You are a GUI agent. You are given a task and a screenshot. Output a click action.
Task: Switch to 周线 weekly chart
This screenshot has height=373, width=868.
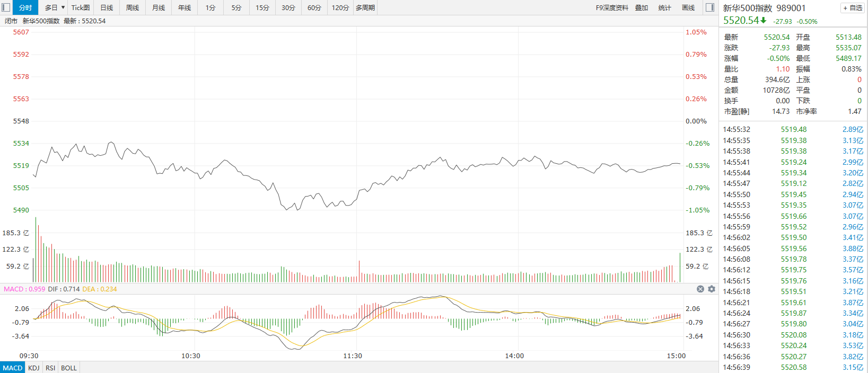tap(133, 7)
